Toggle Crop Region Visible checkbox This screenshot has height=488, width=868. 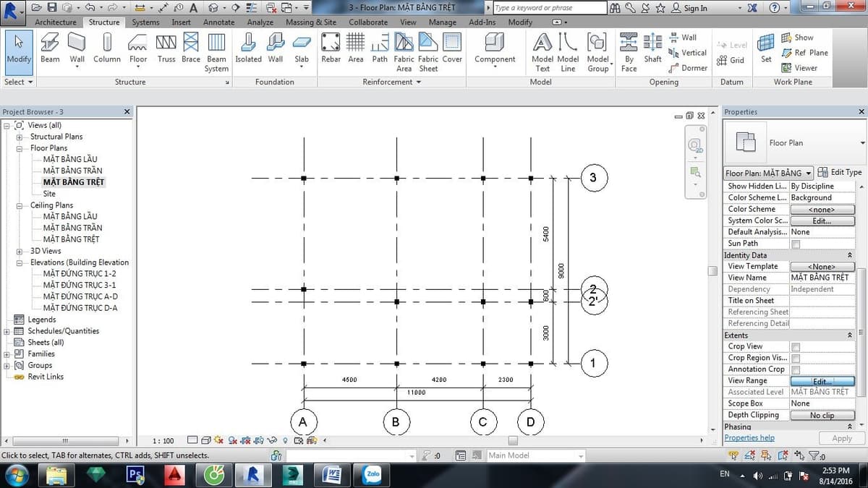pyautogui.click(x=796, y=358)
